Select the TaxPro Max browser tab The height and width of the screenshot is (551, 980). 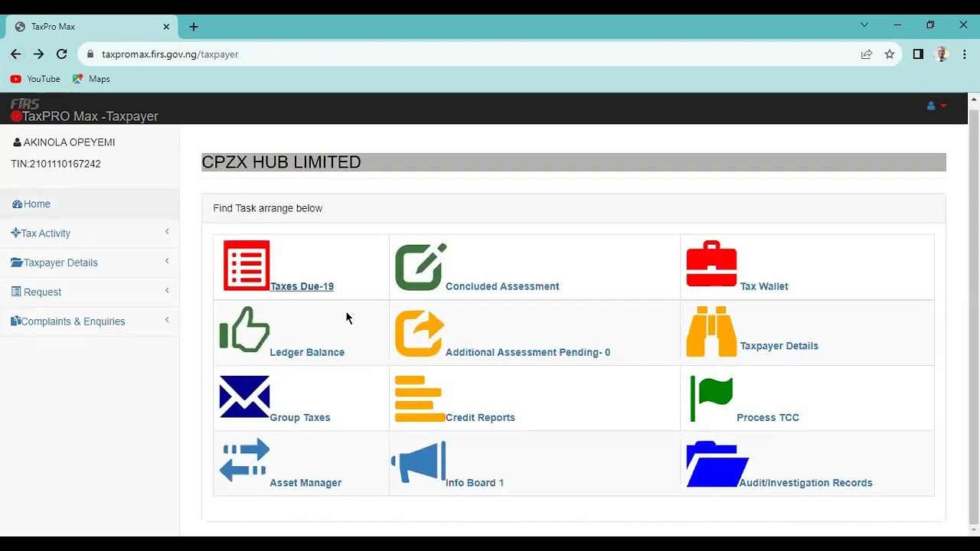(92, 27)
